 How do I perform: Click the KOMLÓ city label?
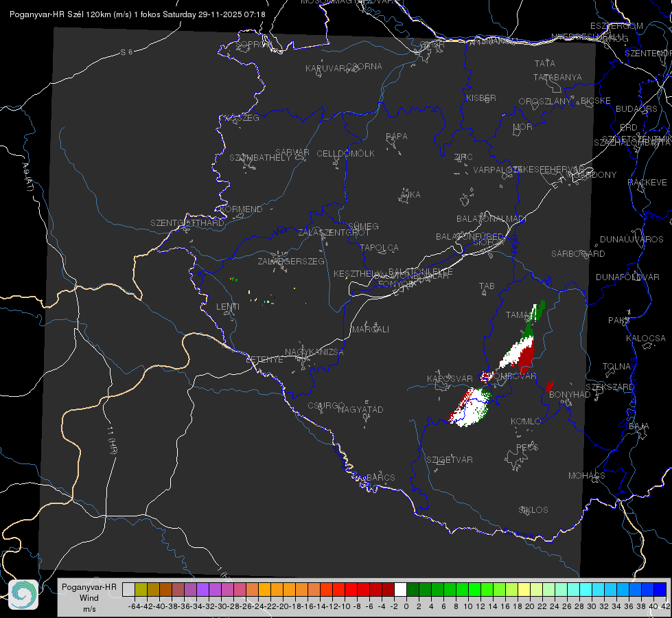526,422
